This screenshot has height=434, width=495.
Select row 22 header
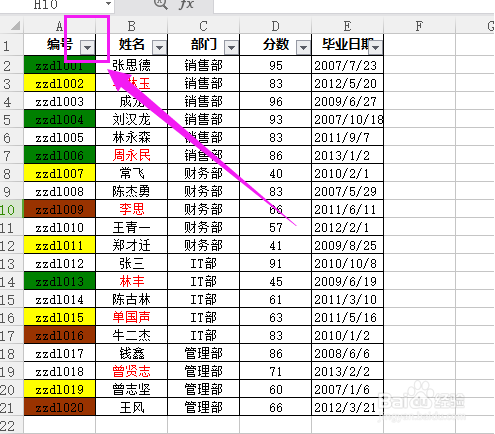(x=11, y=426)
